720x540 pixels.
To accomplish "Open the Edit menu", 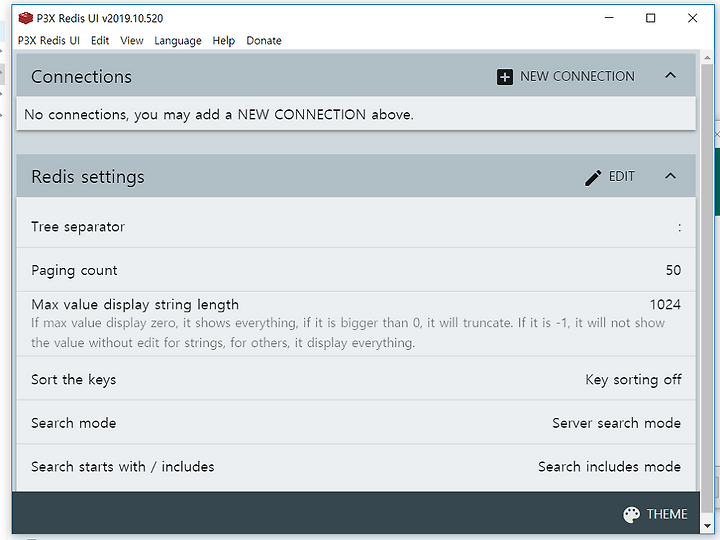I will tap(100, 41).
